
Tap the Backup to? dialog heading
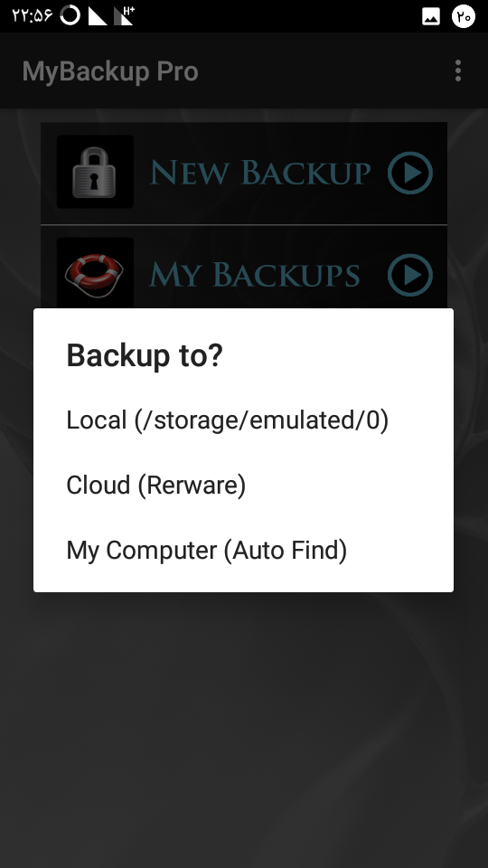click(145, 355)
